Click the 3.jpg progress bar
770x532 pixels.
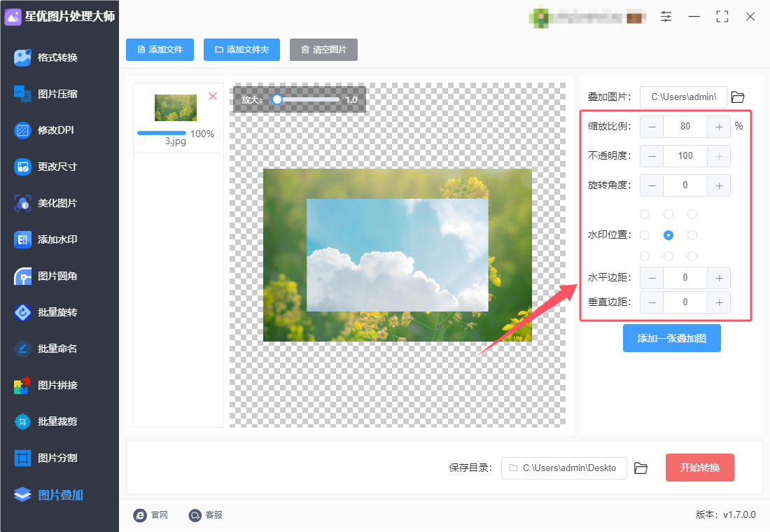click(x=162, y=133)
